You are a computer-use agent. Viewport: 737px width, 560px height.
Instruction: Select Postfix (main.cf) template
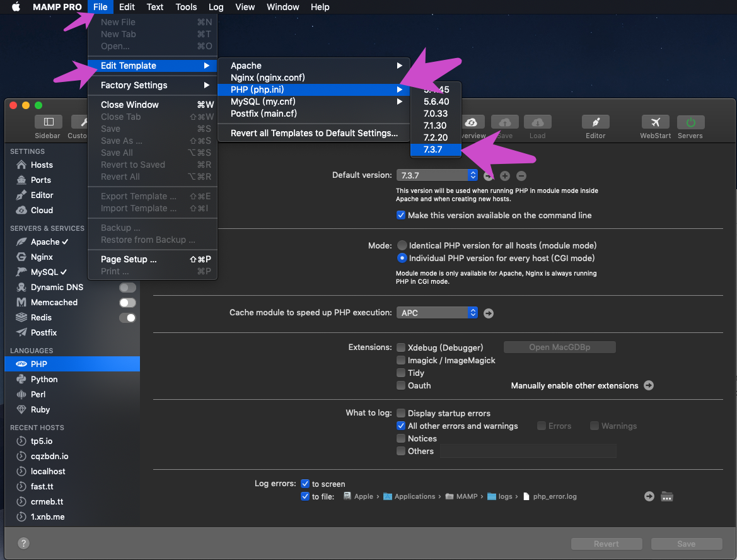(x=313, y=114)
